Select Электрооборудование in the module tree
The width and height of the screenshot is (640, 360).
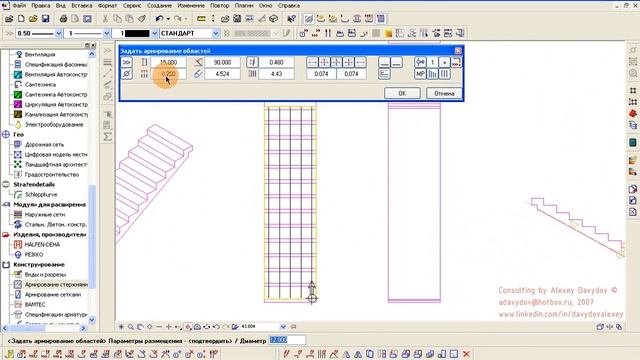[54, 124]
